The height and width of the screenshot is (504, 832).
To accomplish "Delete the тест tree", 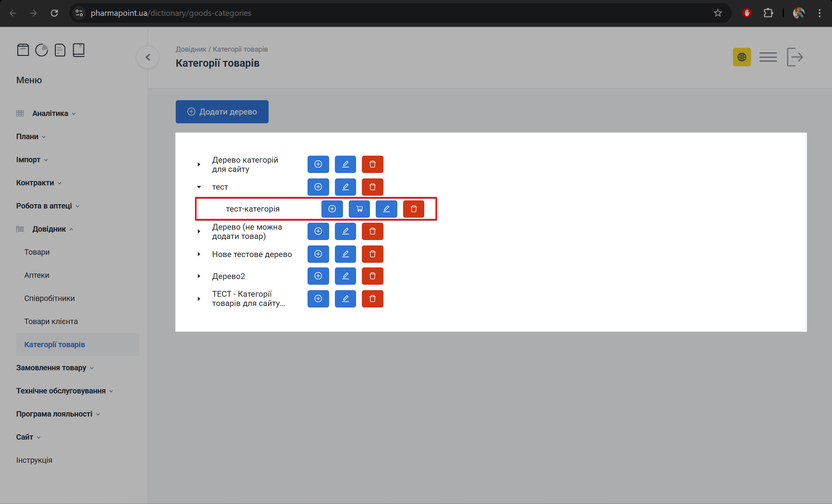I will pos(372,187).
